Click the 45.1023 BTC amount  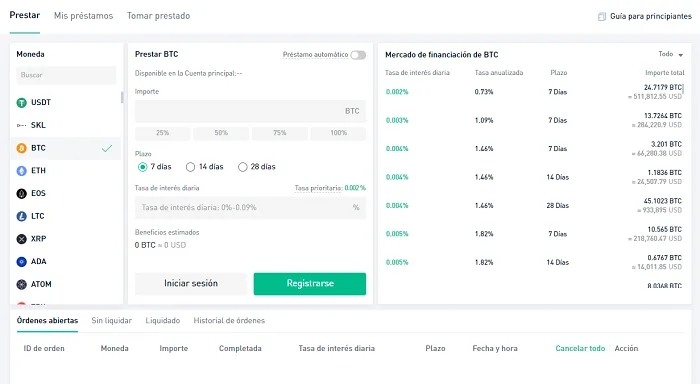663,201
